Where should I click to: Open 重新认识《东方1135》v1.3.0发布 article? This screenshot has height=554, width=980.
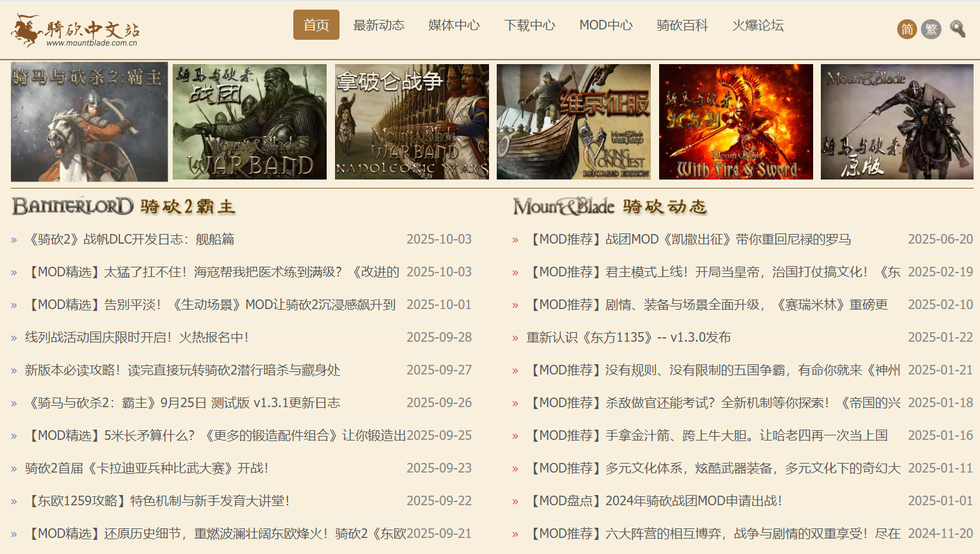(x=629, y=337)
